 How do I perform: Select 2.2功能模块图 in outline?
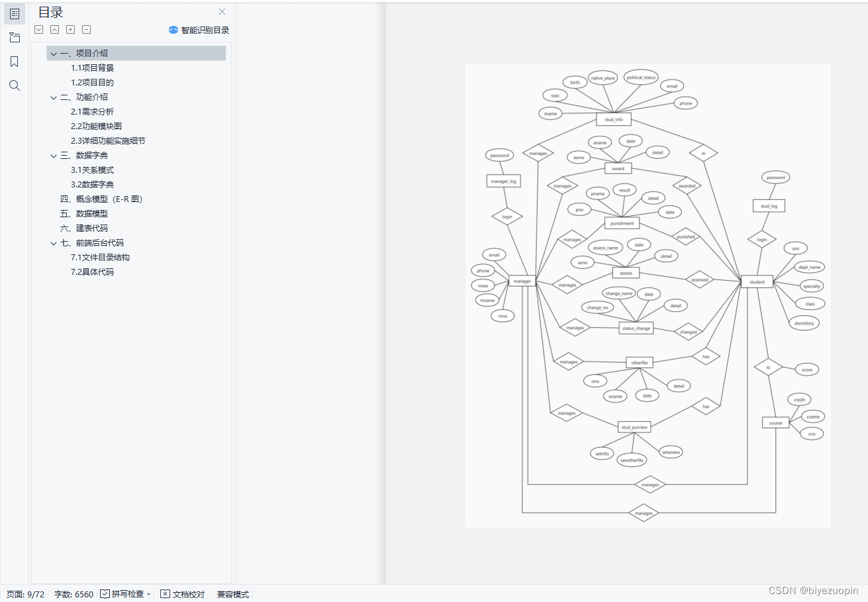tap(97, 126)
